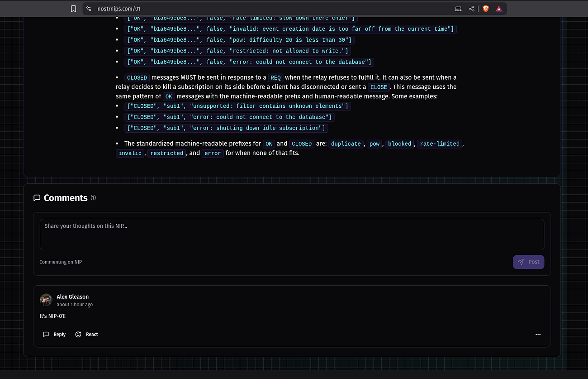
Task: Click the share icon in the address bar
Action: coord(472,9)
